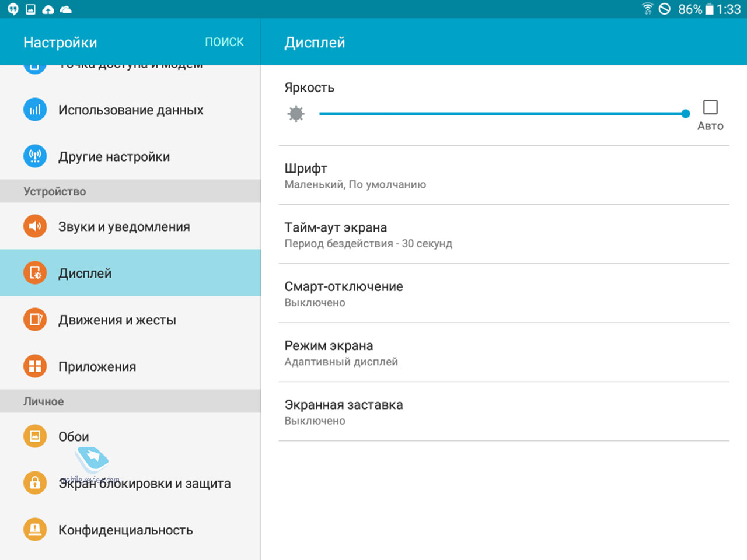The image size is (747, 560).
Task: Tap the Other settings antenna icon
Action: pyautogui.click(x=35, y=156)
